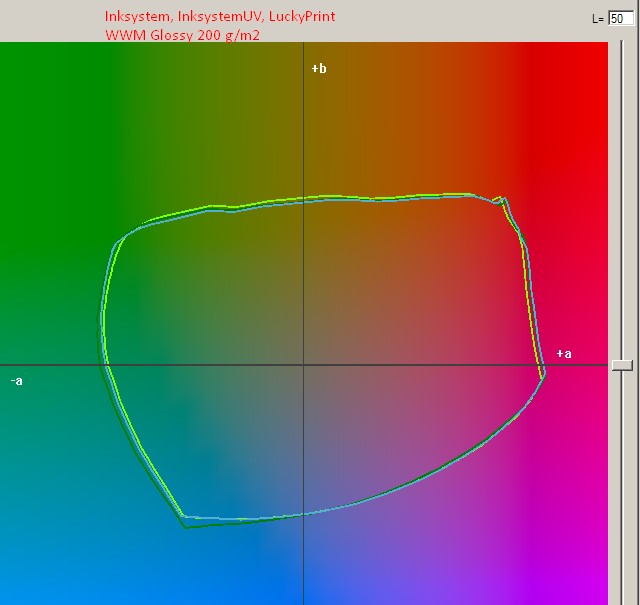
Task: Click the +a axis label
Action: (564, 354)
